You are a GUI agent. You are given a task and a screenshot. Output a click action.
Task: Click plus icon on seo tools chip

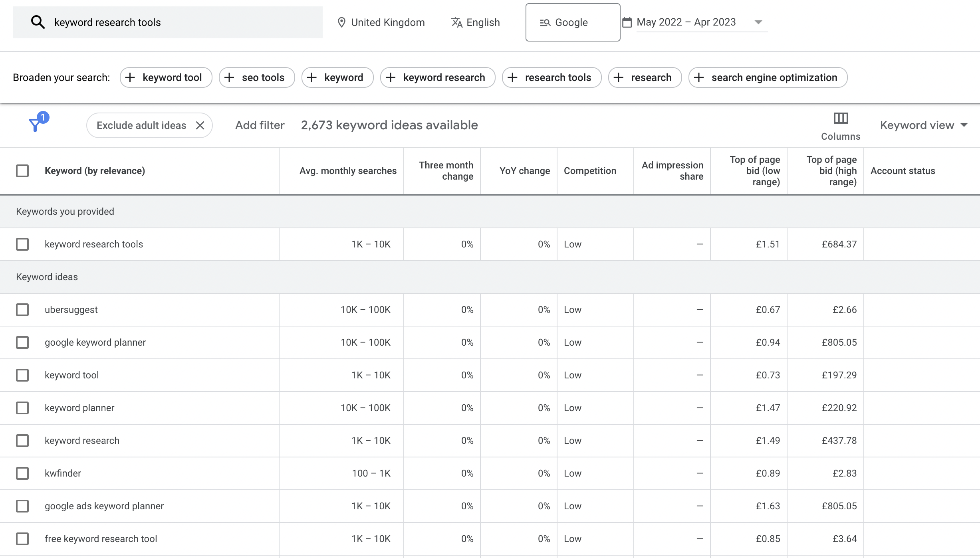pos(229,77)
